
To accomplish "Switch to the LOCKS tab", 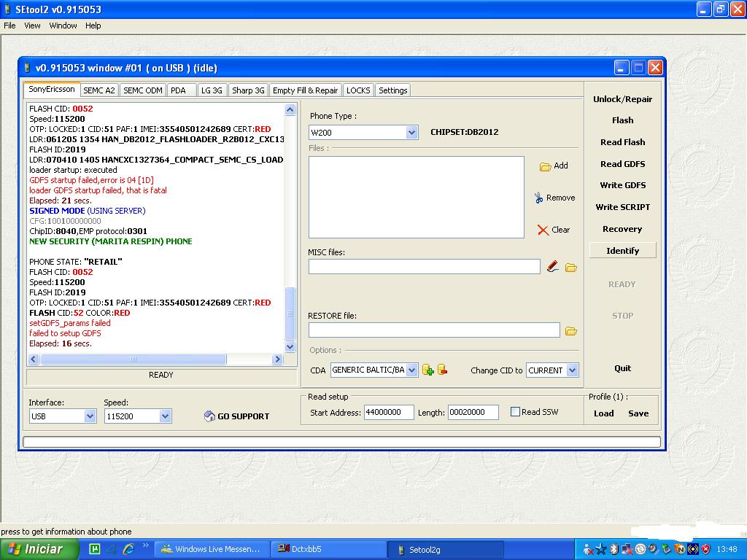I will tap(358, 90).
